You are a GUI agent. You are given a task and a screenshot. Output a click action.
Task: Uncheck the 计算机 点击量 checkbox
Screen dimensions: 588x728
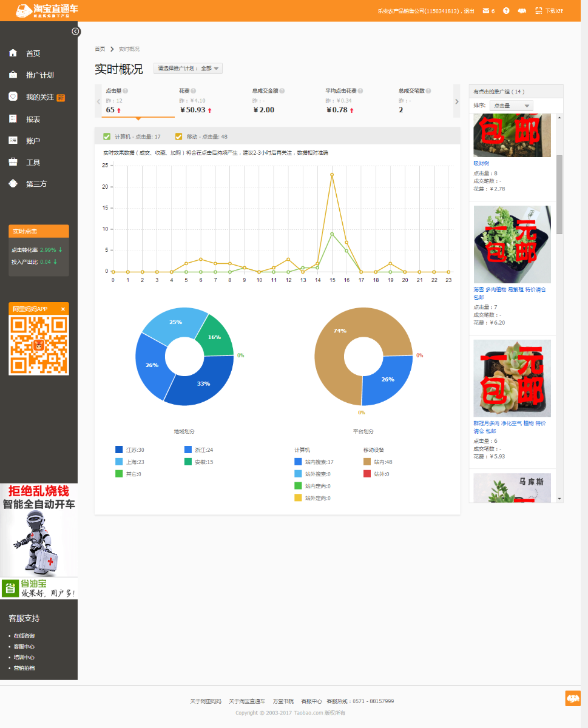pos(107,136)
